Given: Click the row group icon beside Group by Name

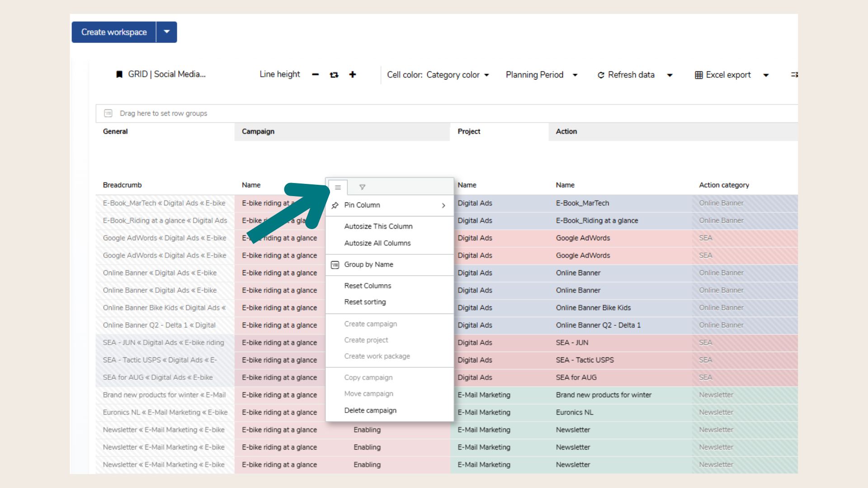Looking at the screenshot, I should point(335,265).
